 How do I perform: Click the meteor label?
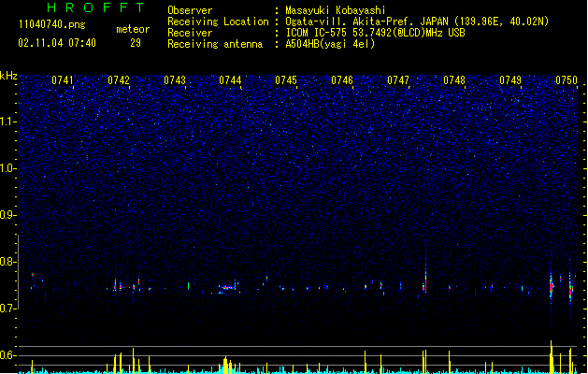[133, 29]
